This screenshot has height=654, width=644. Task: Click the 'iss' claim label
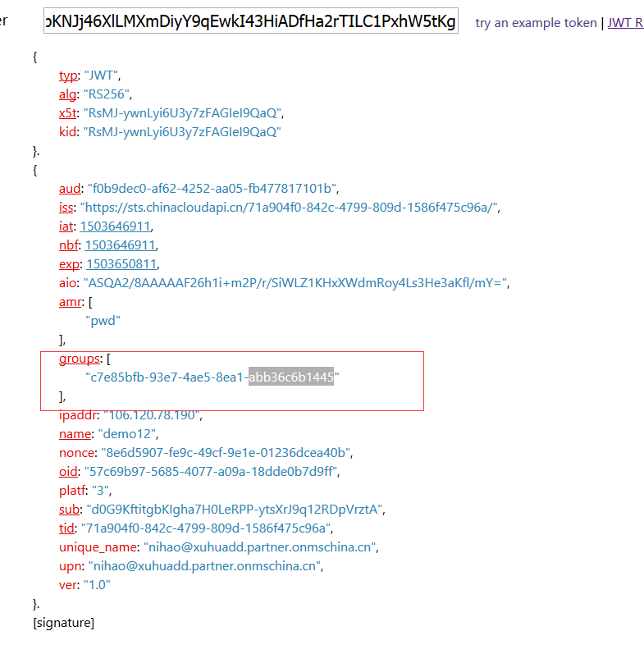(x=67, y=208)
